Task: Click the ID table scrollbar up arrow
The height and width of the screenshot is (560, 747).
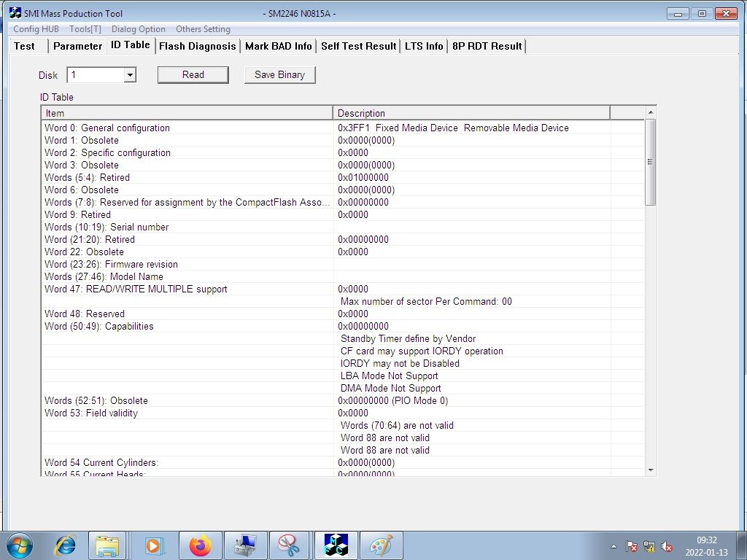Action: pyautogui.click(x=650, y=112)
